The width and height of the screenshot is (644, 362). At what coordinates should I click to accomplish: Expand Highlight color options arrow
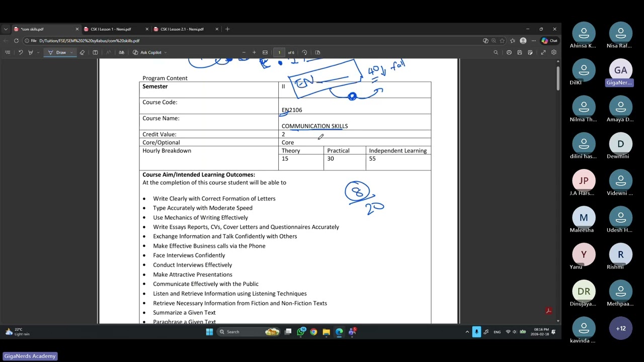pos(38,52)
